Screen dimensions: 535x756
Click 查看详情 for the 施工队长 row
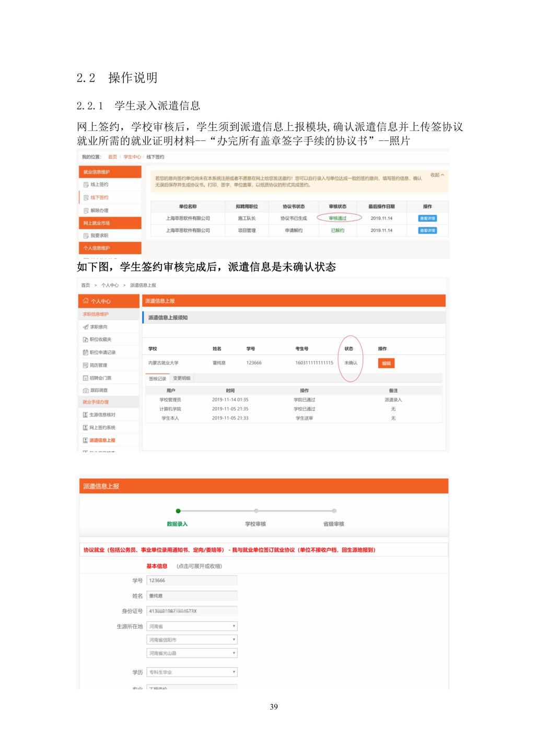[427, 218]
